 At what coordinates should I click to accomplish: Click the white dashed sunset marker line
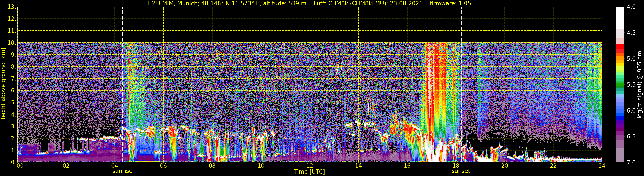461,85
